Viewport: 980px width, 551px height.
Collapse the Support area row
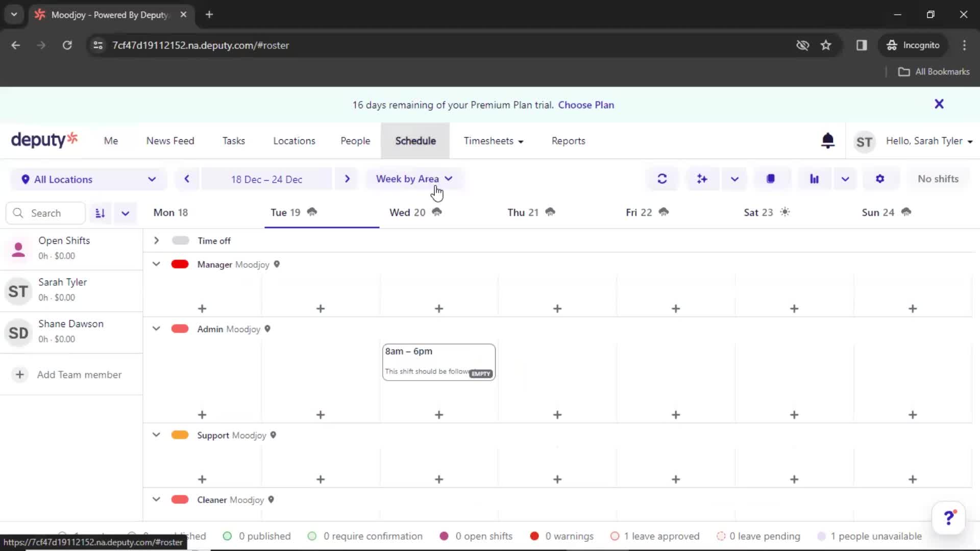tap(156, 435)
